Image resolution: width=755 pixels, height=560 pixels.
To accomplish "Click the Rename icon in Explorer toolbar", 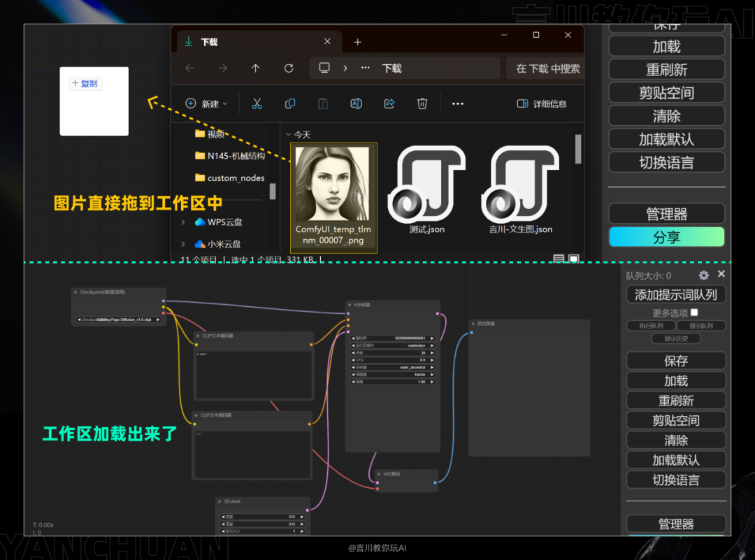I will coord(356,103).
